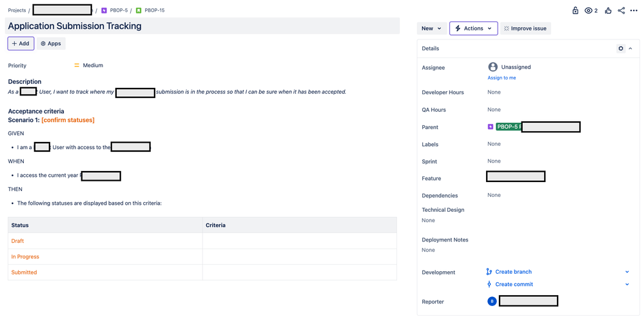The height and width of the screenshot is (317, 644).
Task: Open the PBOP-15 breadcrumb link
Action: coord(155,10)
